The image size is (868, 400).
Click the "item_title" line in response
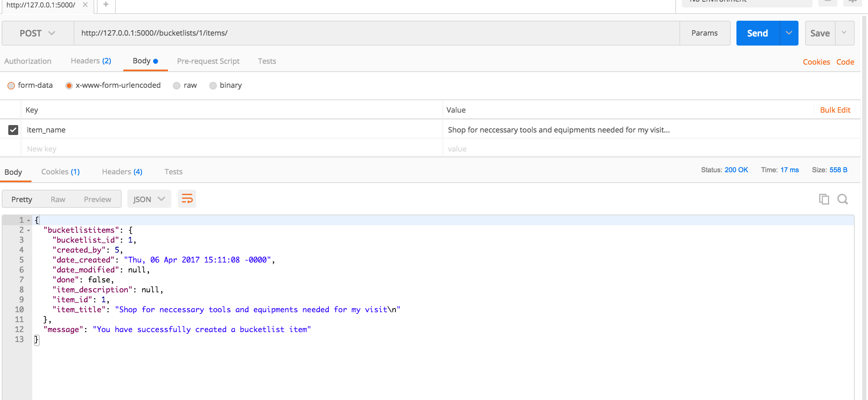click(226, 310)
